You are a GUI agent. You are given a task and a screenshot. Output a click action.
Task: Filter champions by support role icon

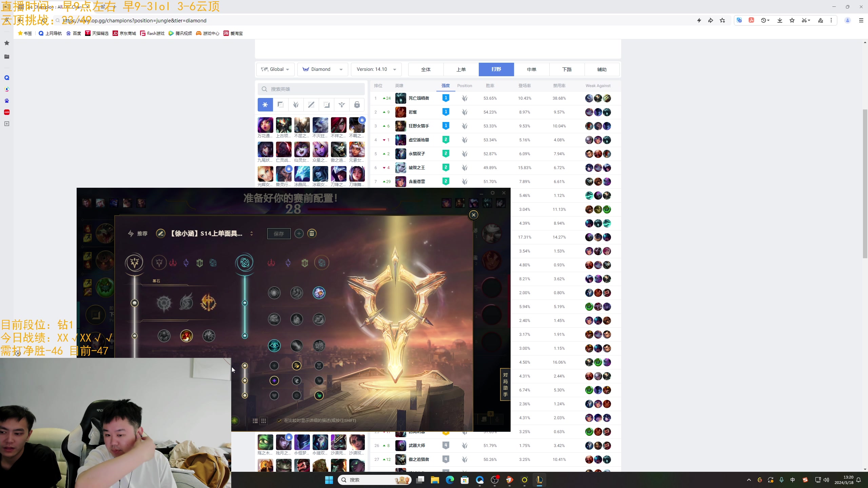342,105
